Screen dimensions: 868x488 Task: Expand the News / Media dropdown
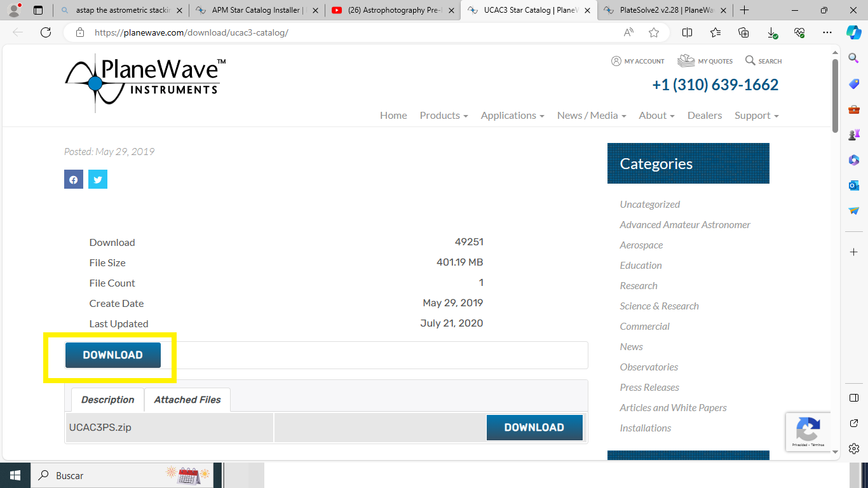click(592, 116)
